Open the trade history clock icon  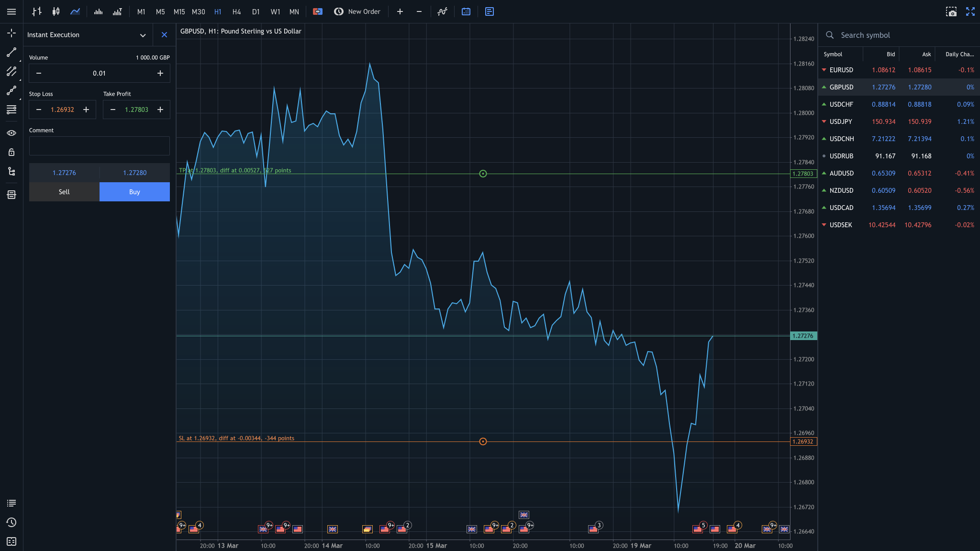click(x=11, y=522)
